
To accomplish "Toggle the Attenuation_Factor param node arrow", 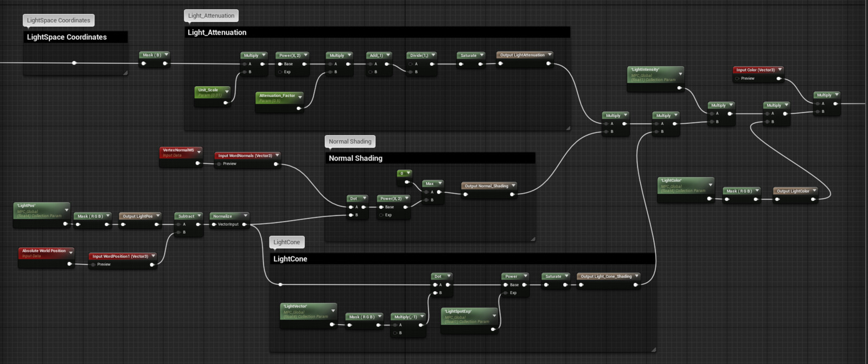I will [x=300, y=97].
